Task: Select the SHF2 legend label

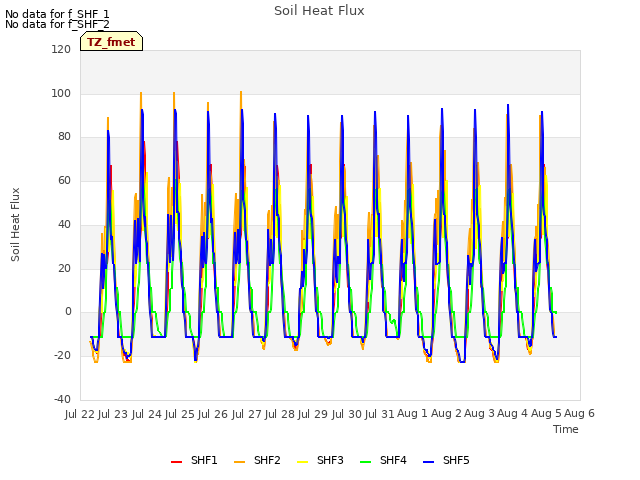Action: [x=267, y=460]
